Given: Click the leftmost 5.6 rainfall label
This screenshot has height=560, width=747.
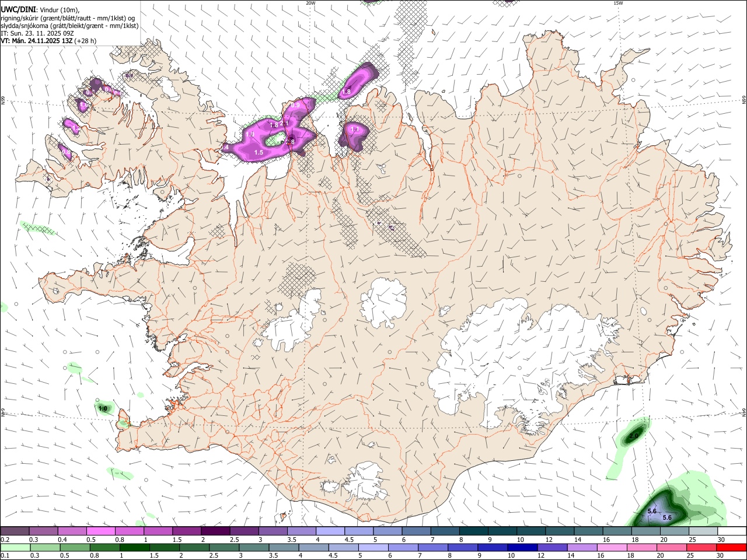Looking at the screenshot, I should (652, 512).
